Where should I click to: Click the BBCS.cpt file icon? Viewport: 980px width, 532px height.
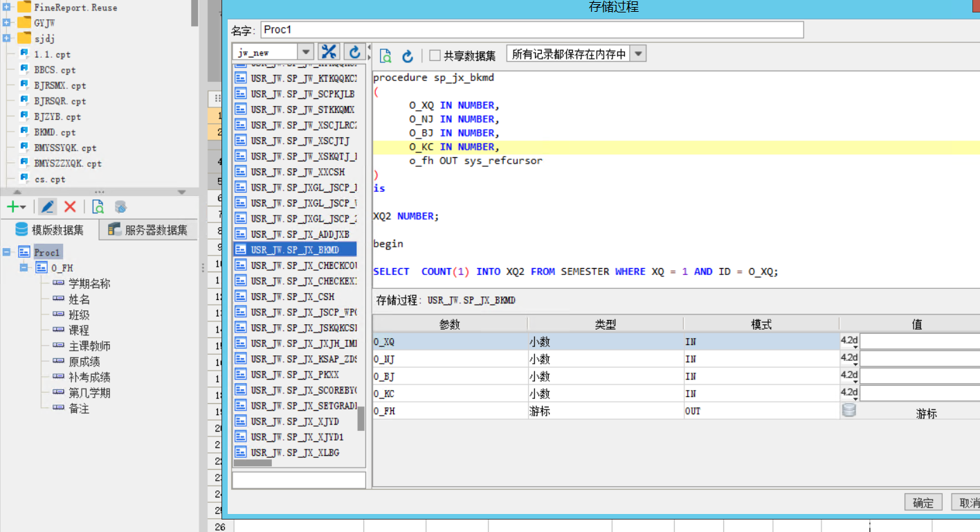click(x=24, y=69)
